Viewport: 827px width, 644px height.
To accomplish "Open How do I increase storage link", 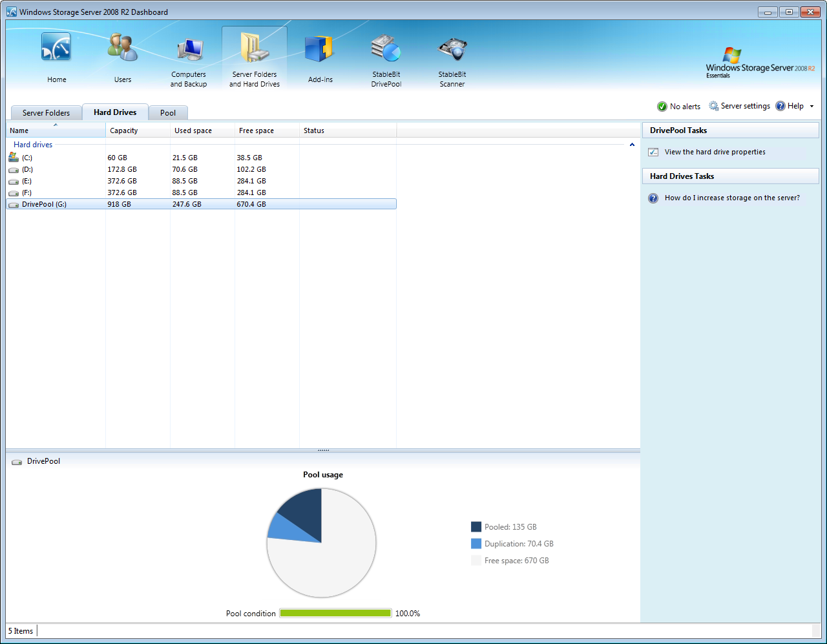I will [x=732, y=198].
